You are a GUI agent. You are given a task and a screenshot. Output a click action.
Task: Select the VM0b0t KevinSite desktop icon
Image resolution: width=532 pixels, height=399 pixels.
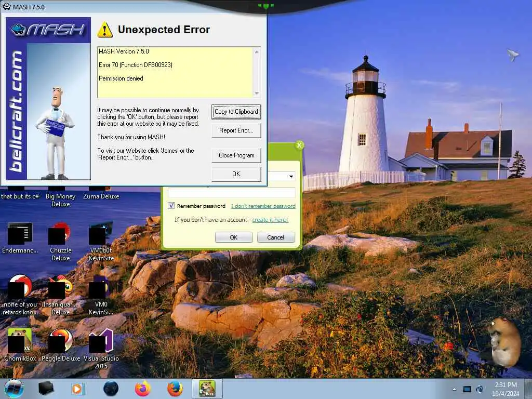[101, 242]
